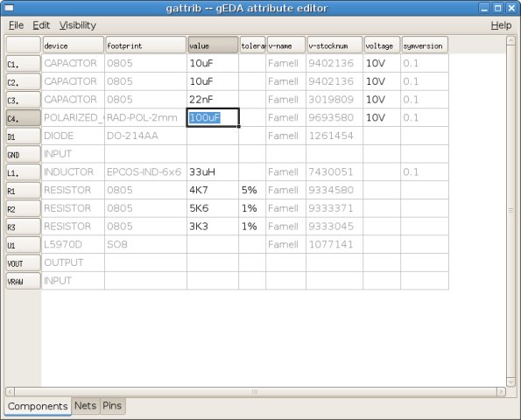Click the L5970D device cell
The height and width of the screenshot is (420, 521).
[x=73, y=245]
